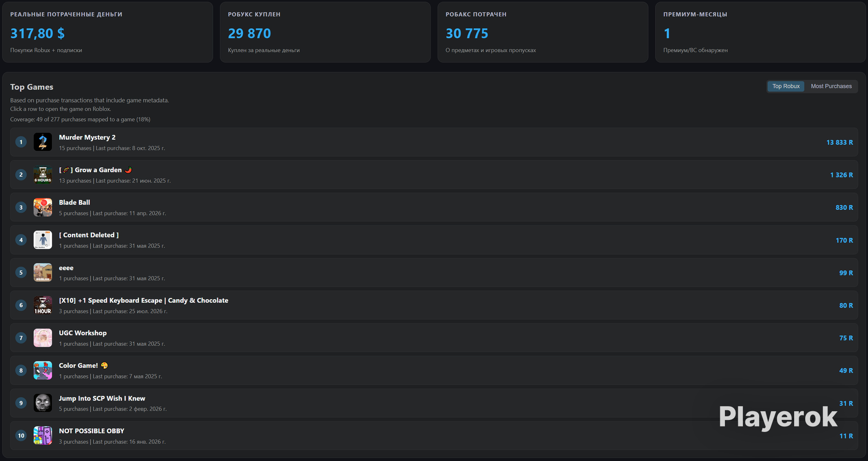The width and height of the screenshot is (868, 461).
Task: Open the UGC Workshop game icon
Action: [43, 338]
